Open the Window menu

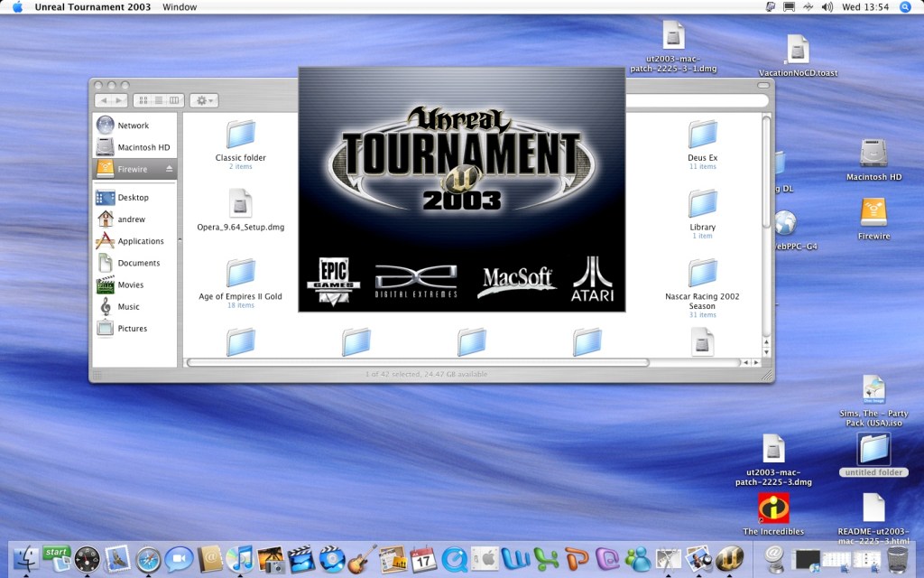click(180, 7)
